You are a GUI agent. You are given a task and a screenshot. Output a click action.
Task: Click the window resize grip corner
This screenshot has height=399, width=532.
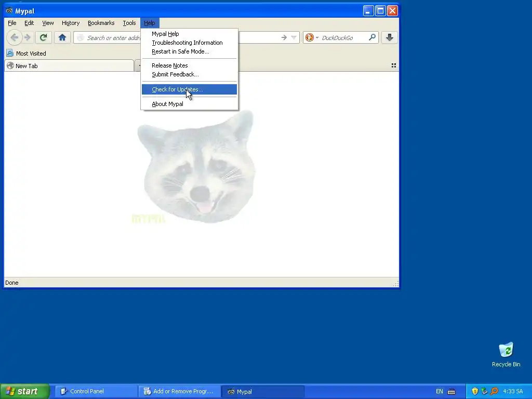pyautogui.click(x=395, y=284)
